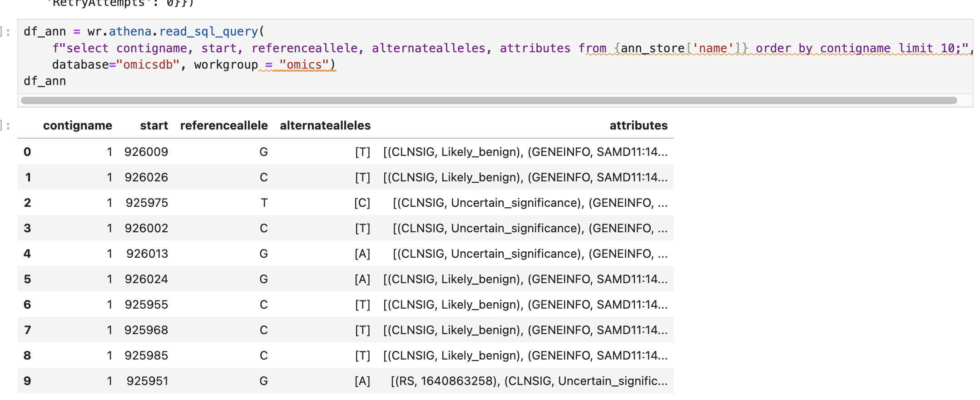Click attributes cell in row 925985
This screenshot has height=400, width=980.
tap(525, 355)
